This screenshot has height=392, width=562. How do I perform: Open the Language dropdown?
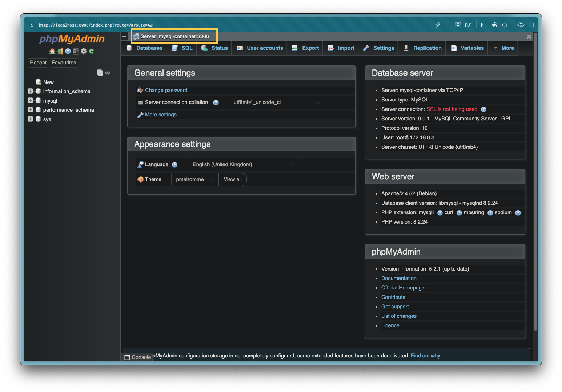coord(243,164)
